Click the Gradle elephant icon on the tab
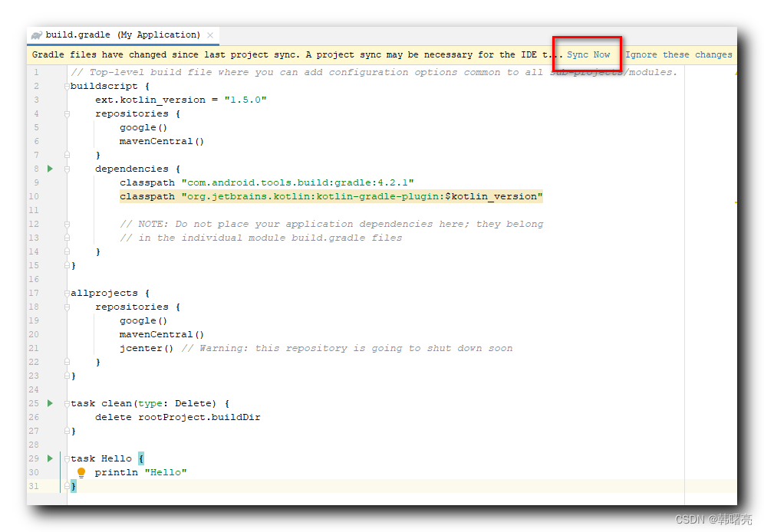This screenshot has width=764, height=532. [x=37, y=35]
